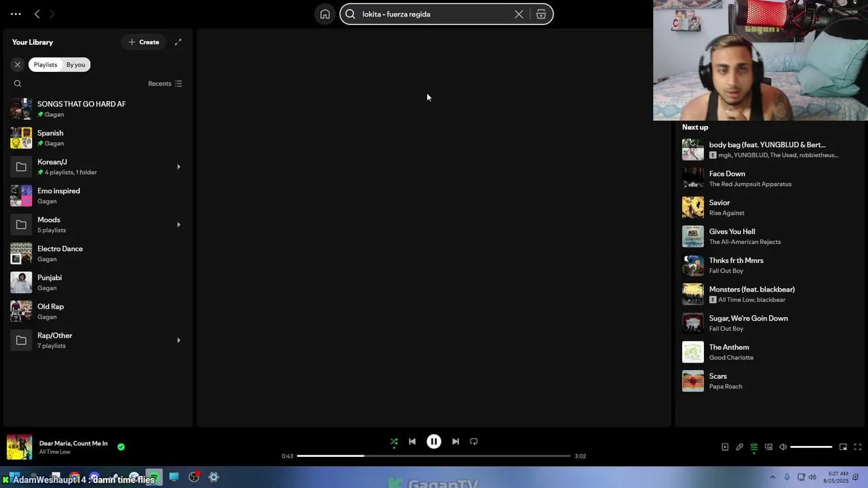Screen dimensions: 868x488
Task: Open the All Time Low artist link in the player
Action: click(x=54, y=452)
